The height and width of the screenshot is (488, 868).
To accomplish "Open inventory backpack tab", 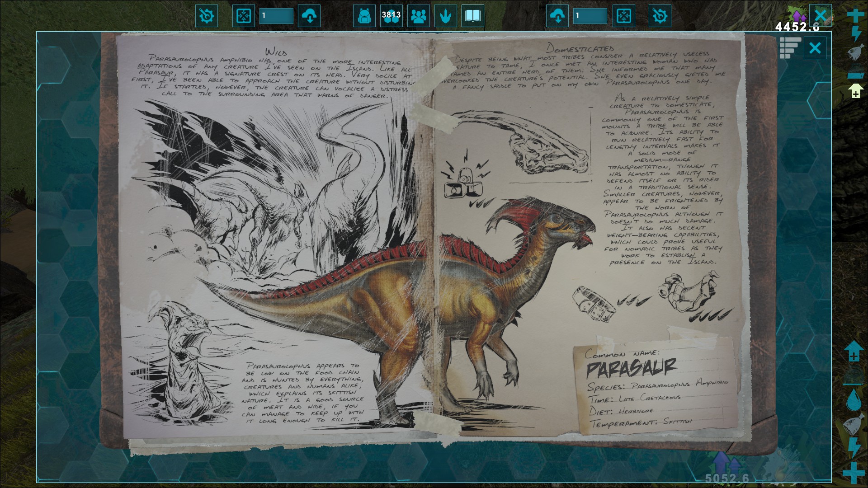I will (x=364, y=16).
